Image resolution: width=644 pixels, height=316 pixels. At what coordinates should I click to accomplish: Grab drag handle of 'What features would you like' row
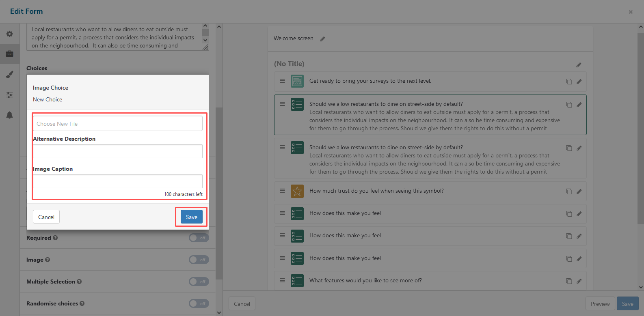(282, 280)
